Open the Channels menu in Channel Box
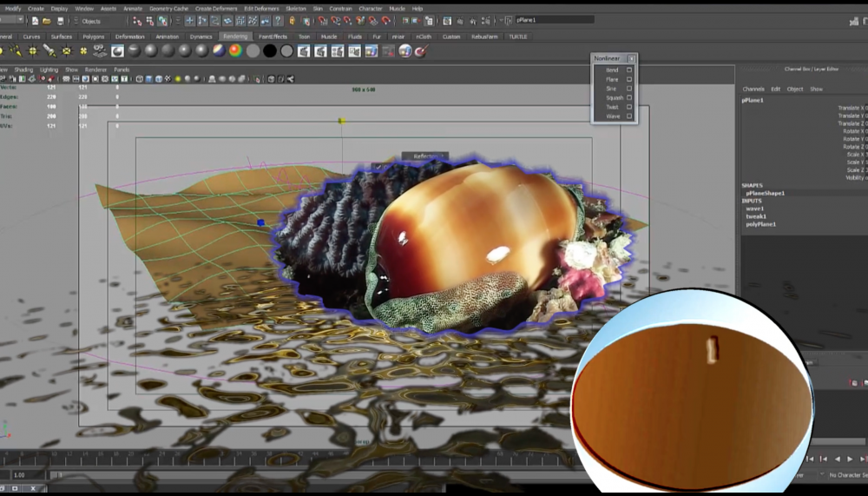The width and height of the screenshot is (868, 496). (753, 89)
